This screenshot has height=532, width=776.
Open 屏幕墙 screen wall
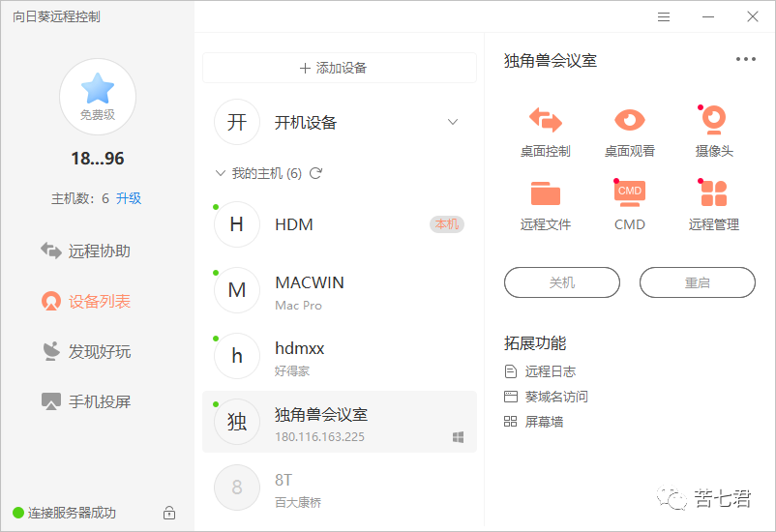544,422
